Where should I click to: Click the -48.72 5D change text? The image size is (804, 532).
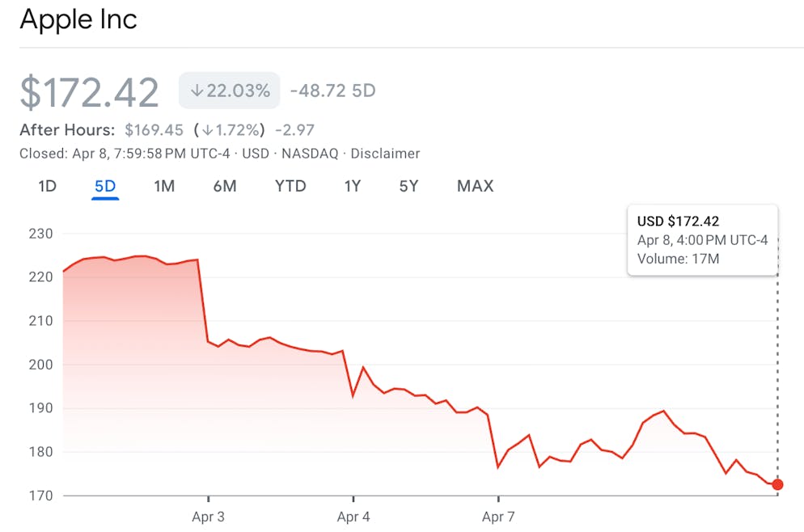[332, 91]
